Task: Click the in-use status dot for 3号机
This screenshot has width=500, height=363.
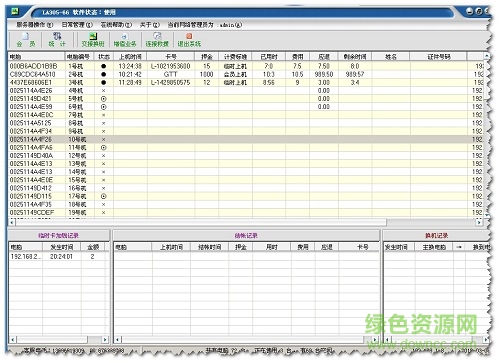Action: pos(103,82)
